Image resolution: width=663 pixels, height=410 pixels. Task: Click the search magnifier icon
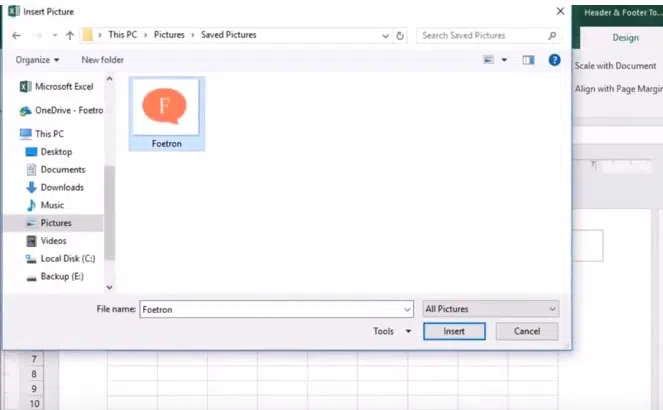552,36
